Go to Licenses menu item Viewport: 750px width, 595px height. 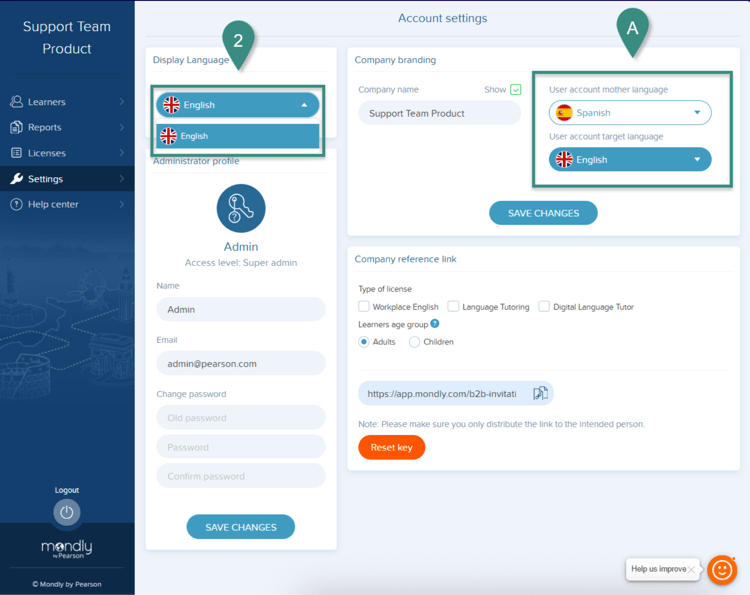[x=47, y=153]
